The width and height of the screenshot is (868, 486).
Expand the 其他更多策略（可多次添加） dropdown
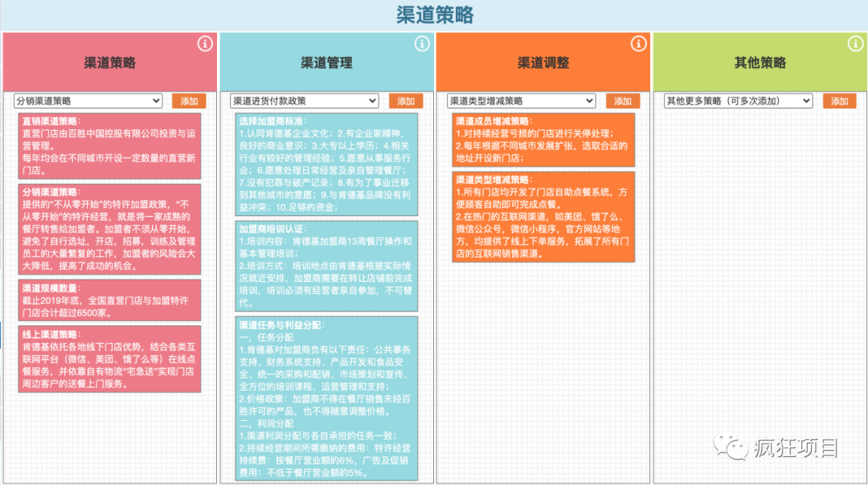coord(738,100)
